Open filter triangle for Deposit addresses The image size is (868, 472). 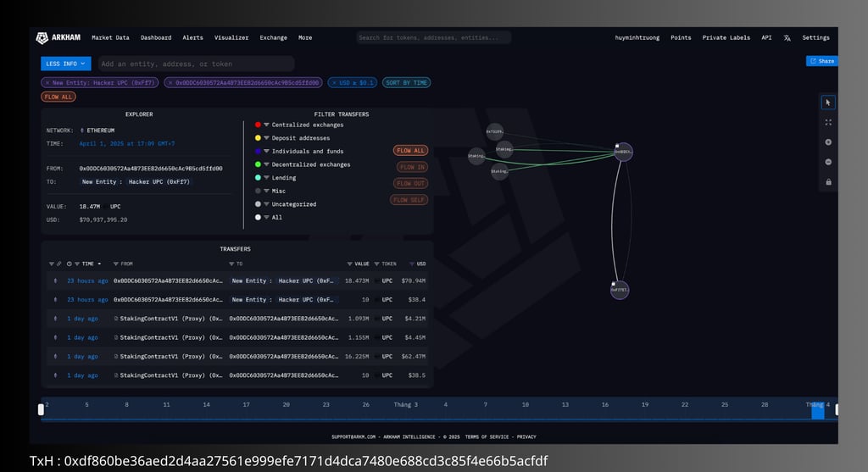[266, 138]
